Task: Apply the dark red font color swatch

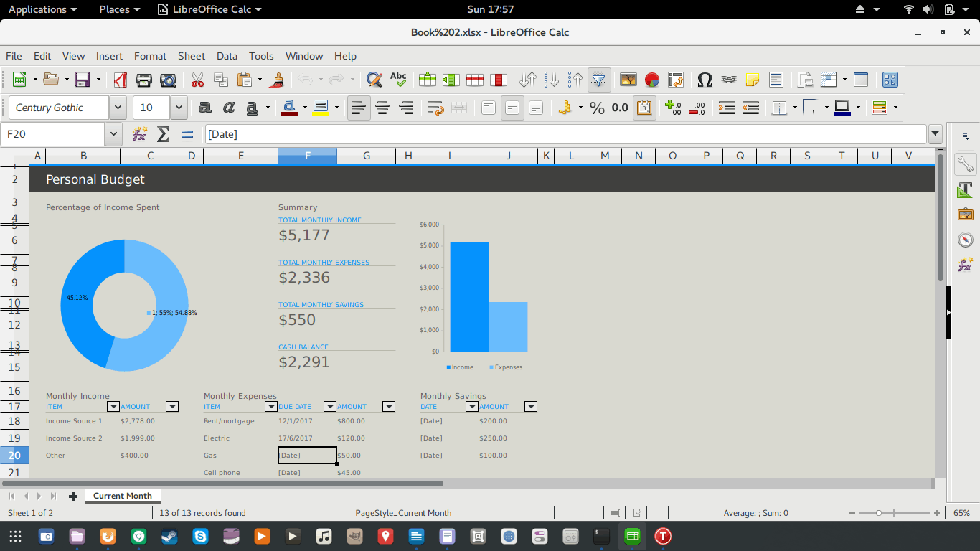Action: click(289, 108)
